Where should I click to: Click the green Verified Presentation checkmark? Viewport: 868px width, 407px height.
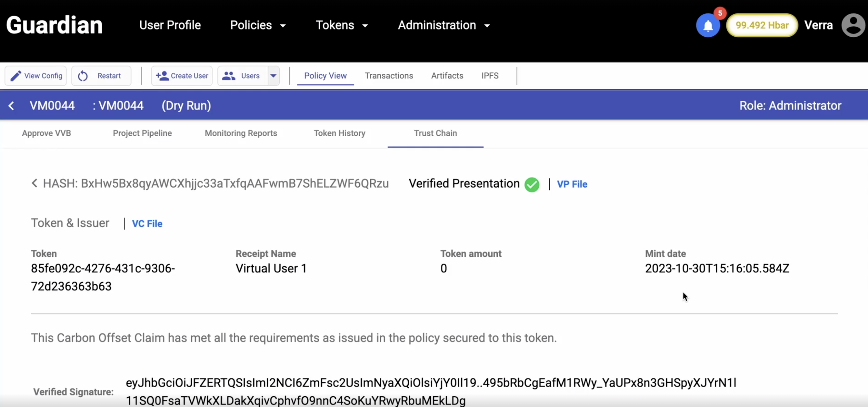(532, 184)
